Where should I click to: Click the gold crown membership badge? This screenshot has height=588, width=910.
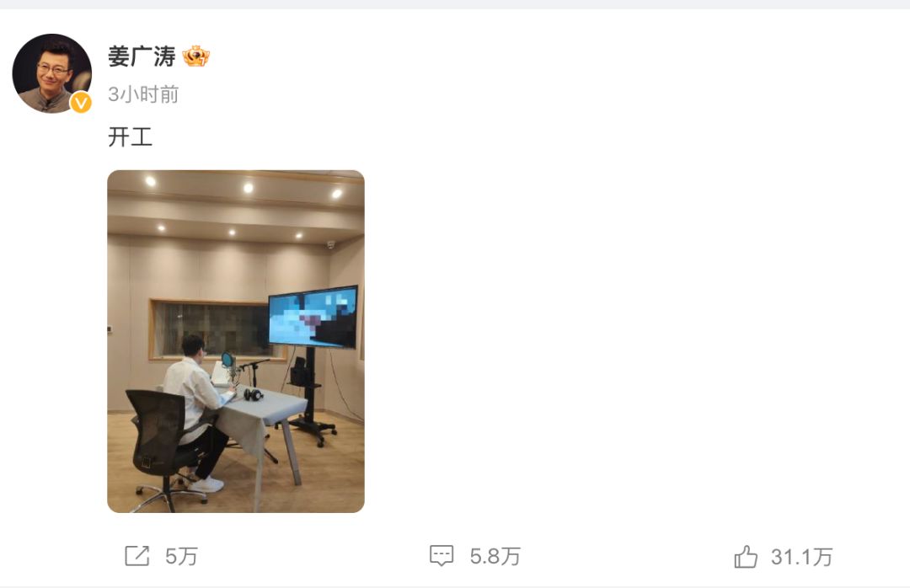(x=195, y=56)
